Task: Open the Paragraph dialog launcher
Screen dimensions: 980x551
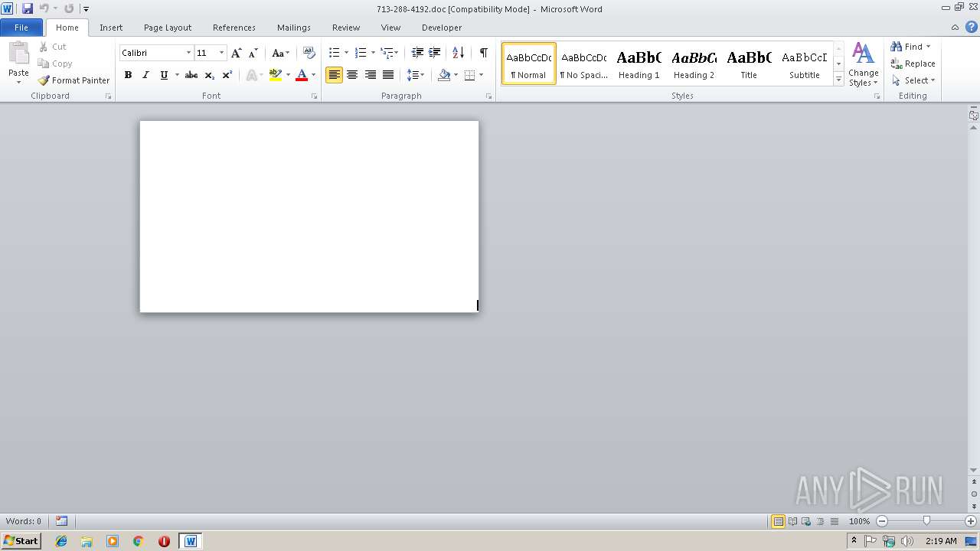Action: (489, 96)
